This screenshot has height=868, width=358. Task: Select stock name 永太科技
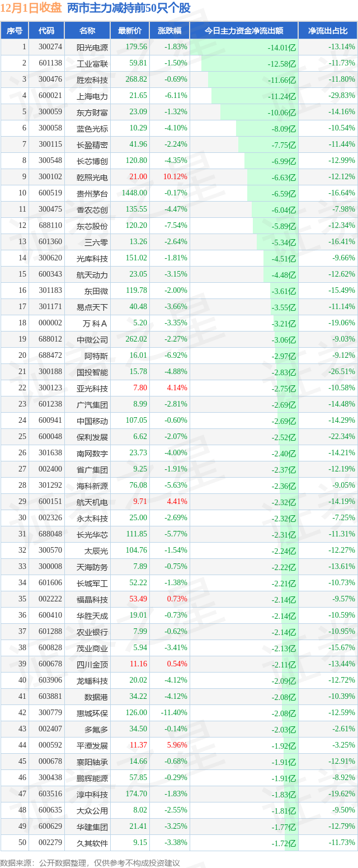point(92,518)
